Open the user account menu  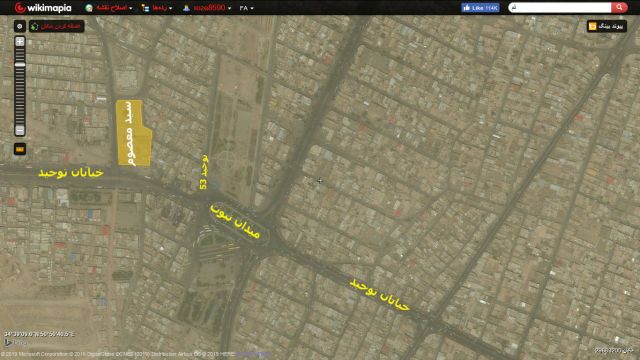(x=207, y=8)
